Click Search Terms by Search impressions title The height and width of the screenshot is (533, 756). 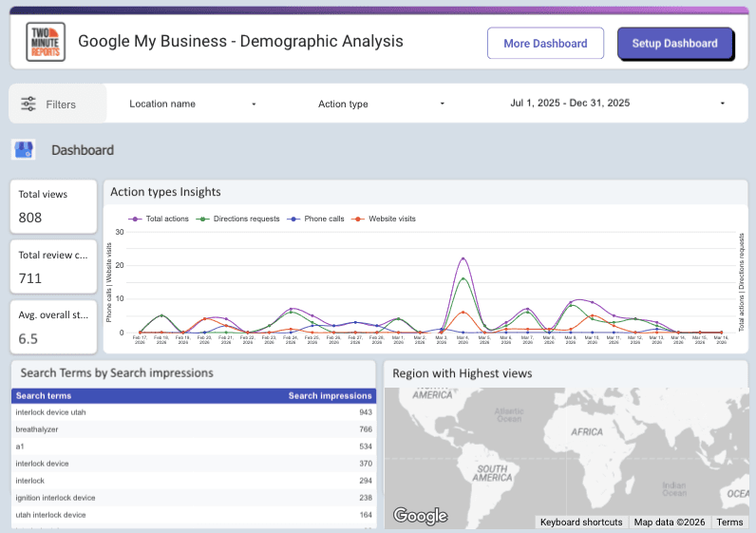(x=117, y=372)
